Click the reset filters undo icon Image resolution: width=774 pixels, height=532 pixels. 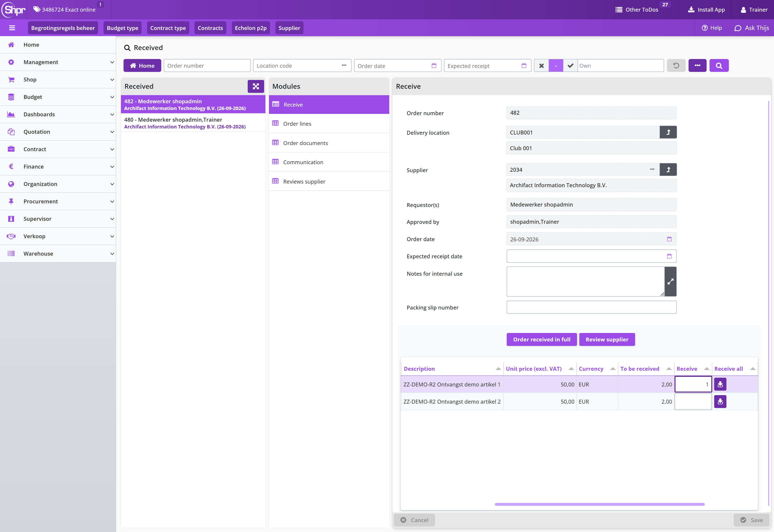676,66
